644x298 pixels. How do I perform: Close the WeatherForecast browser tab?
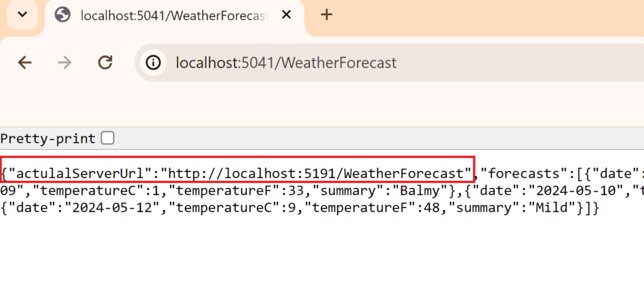[x=286, y=15]
